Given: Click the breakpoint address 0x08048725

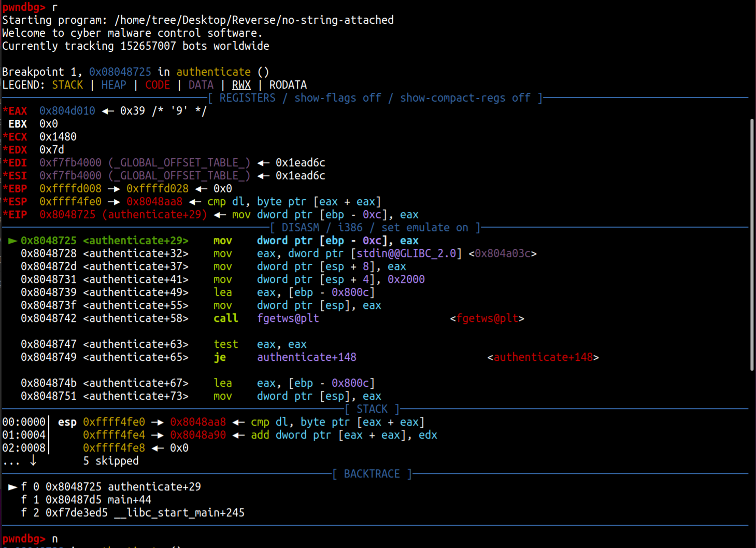Looking at the screenshot, I should point(120,72).
